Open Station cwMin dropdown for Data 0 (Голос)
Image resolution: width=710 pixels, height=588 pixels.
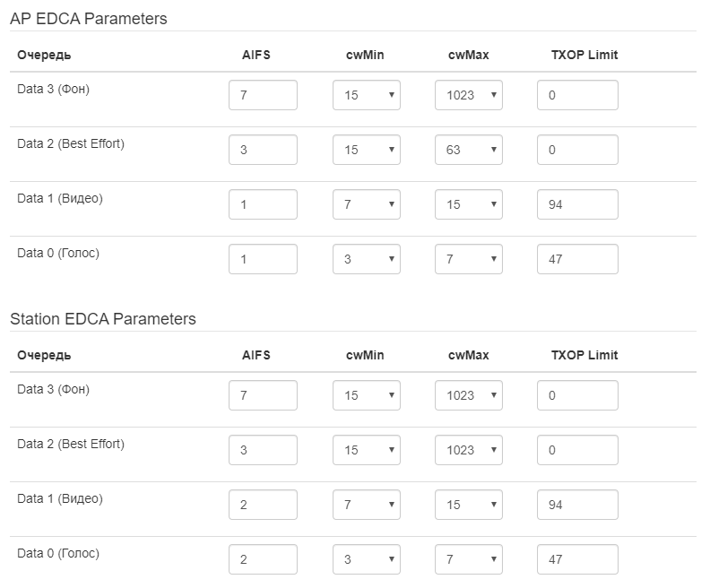[x=366, y=559]
